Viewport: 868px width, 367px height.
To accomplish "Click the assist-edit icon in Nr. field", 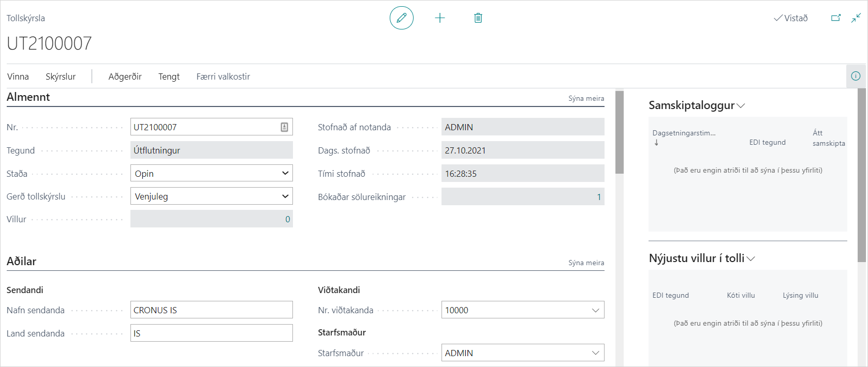I will click(284, 127).
